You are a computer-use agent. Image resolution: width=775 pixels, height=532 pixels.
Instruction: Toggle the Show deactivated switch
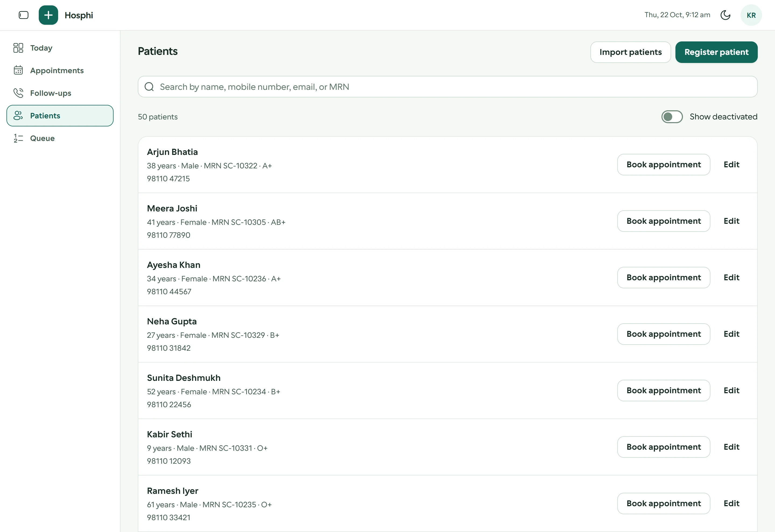click(x=672, y=117)
